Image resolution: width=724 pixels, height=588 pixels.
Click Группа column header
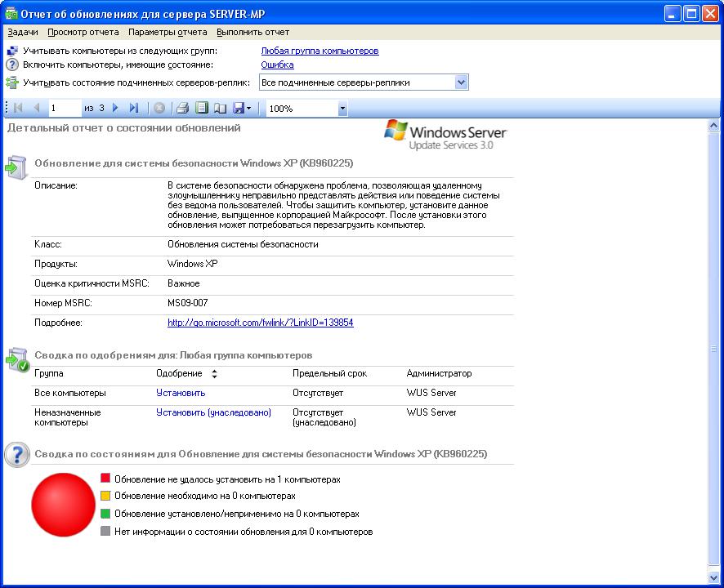coord(48,373)
